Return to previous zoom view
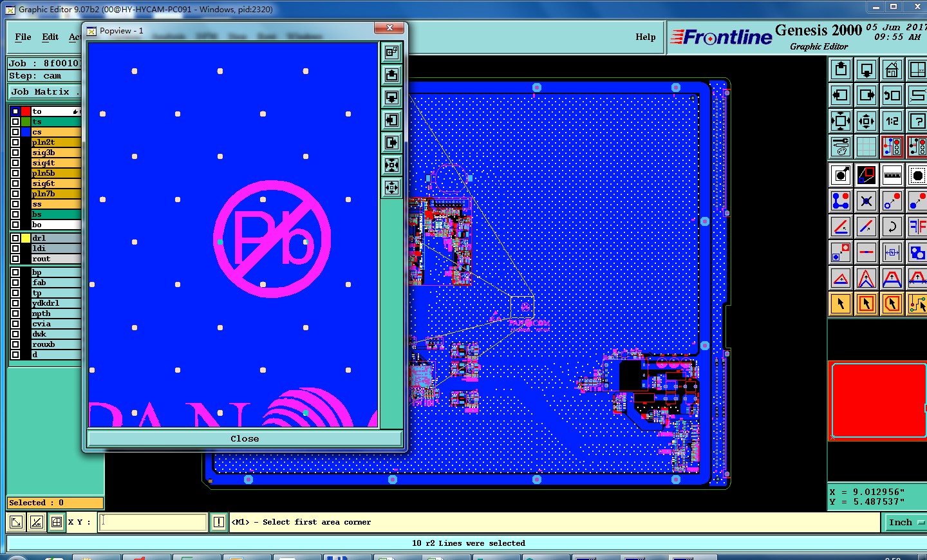Screen dimensions: 927x560 tap(892, 95)
